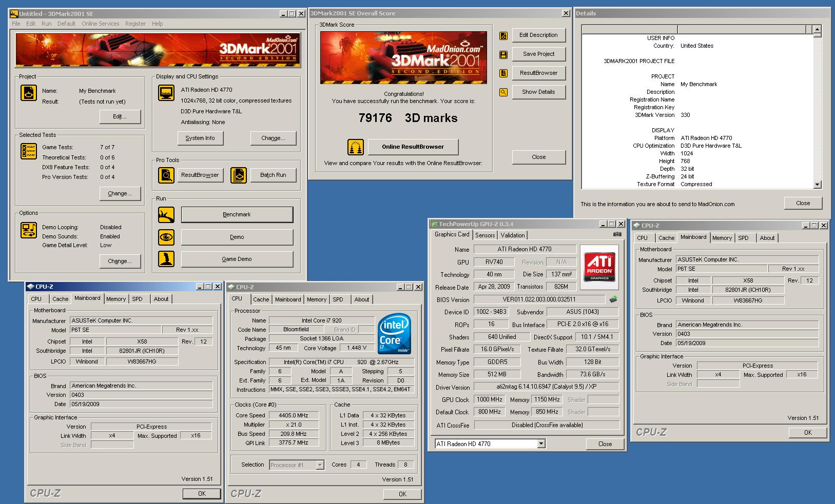Click the Selected Tests checklist icon
The width and height of the screenshot is (835, 504).
(29, 151)
